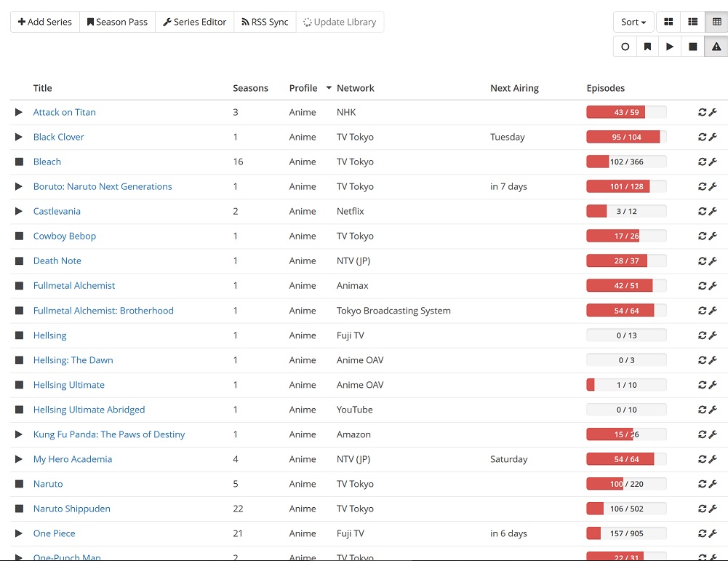Open Boruto: Naruto Next Generations link
Image resolution: width=728 pixels, height=561 pixels.
(x=103, y=187)
